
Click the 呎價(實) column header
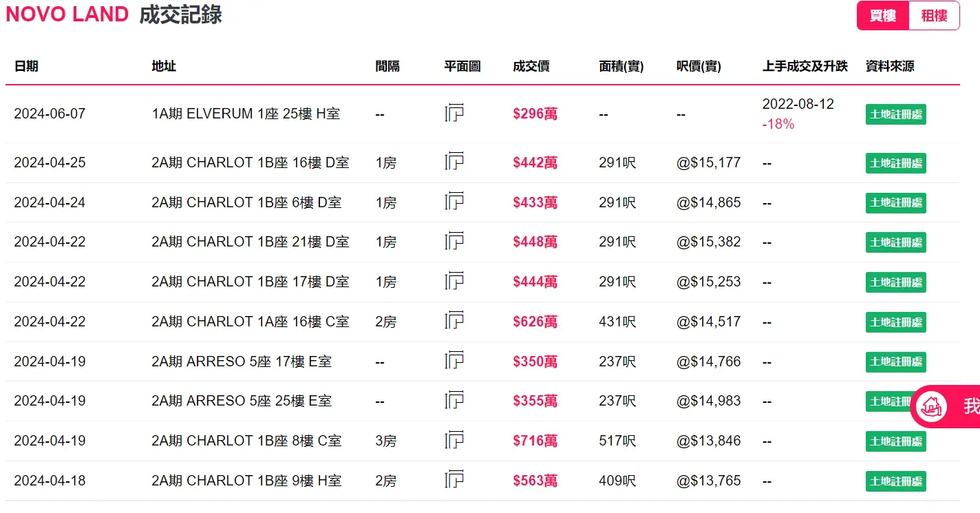point(699,66)
